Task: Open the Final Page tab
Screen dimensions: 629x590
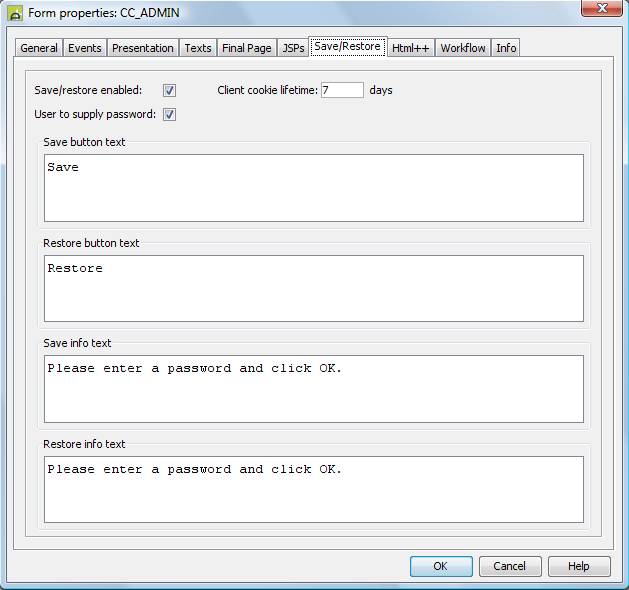Action: click(247, 48)
